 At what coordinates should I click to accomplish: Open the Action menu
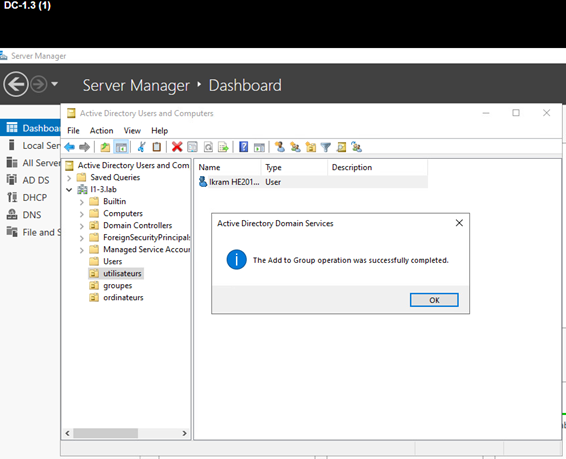[x=101, y=131]
